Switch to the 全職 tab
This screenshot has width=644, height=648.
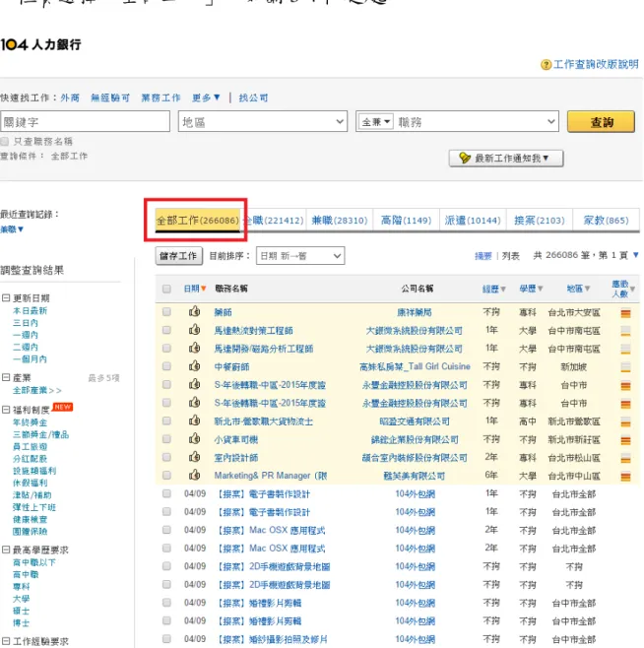coord(276,221)
